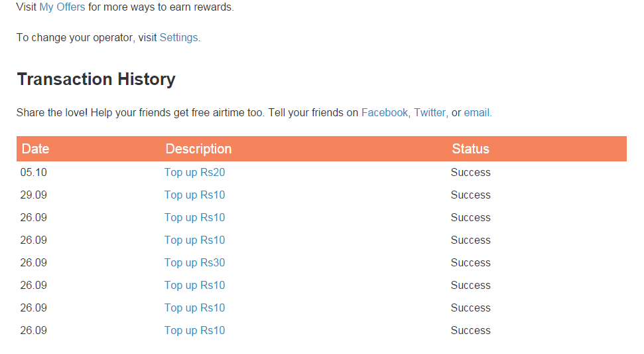Select the 05.10 date cell
The width and height of the screenshot is (644, 354).
pos(33,172)
